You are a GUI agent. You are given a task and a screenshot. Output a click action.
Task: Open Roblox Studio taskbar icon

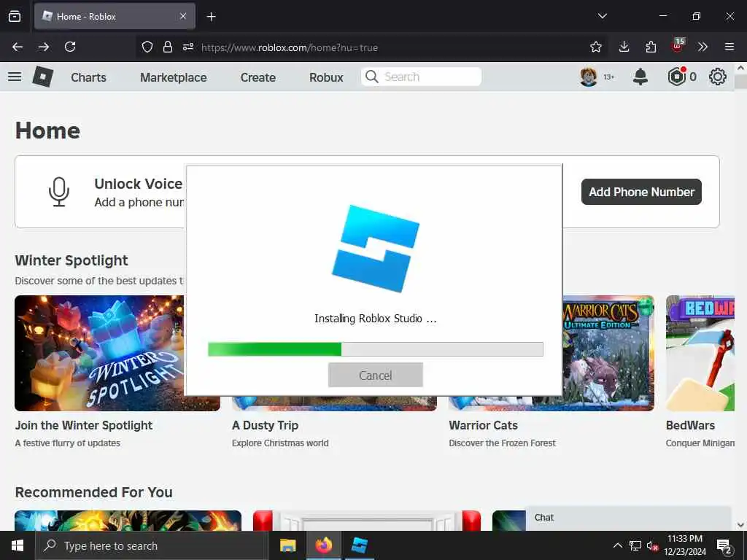point(359,545)
